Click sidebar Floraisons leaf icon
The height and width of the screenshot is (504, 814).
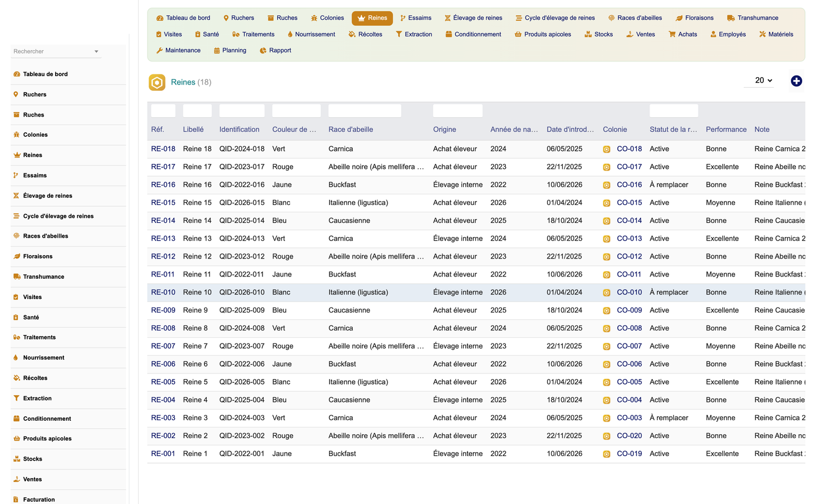(16, 256)
